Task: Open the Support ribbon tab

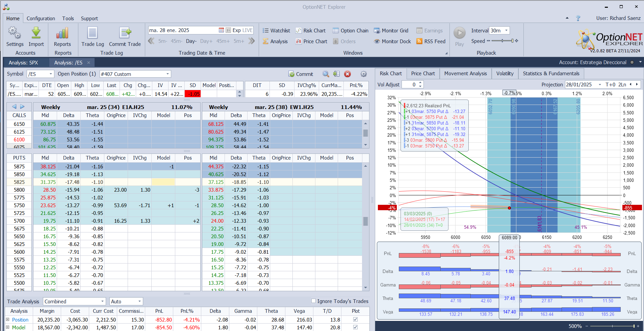Action: click(x=89, y=19)
